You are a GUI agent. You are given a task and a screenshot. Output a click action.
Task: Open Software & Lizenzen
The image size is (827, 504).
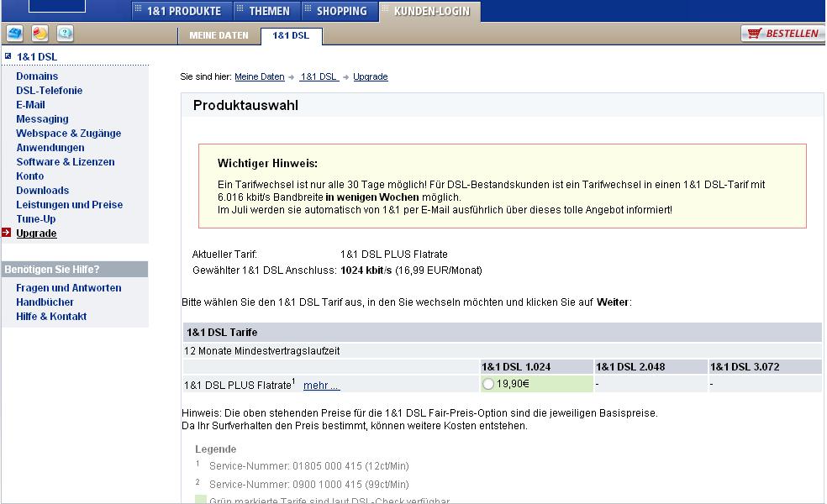click(66, 161)
